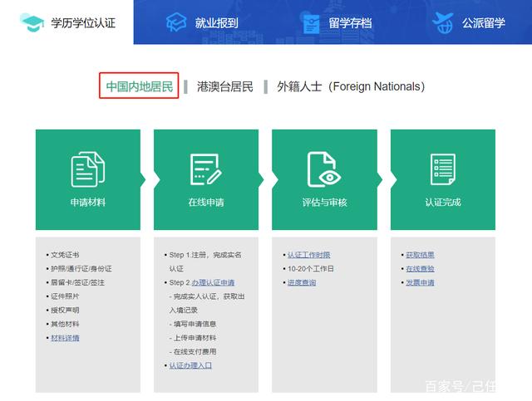Select the 港澳台居民 tab
Image resolution: width=532 pixels, height=401 pixels.
[x=225, y=86]
